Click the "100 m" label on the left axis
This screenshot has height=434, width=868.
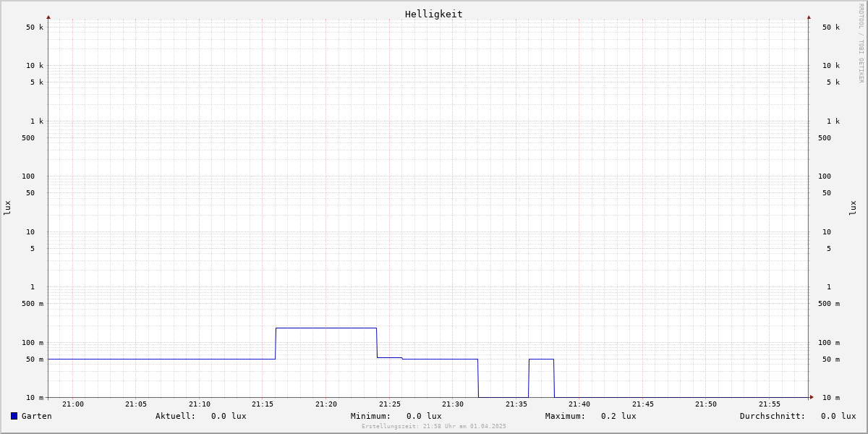coord(33,343)
